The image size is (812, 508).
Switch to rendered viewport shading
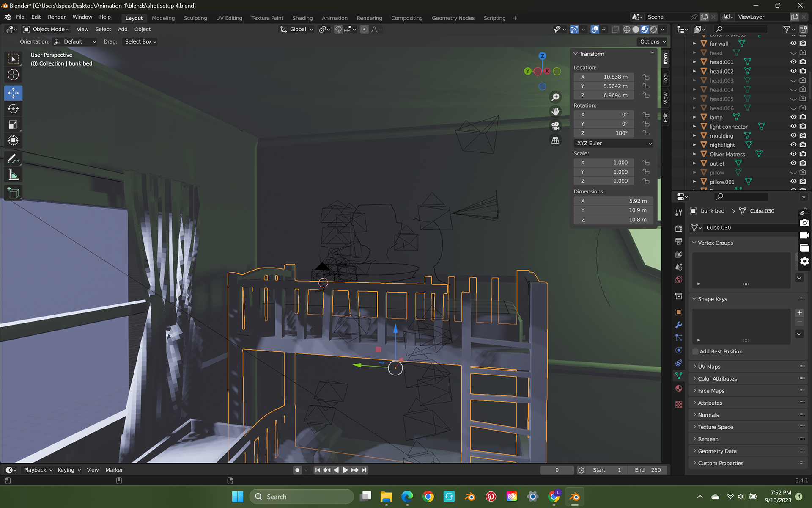[654, 29]
